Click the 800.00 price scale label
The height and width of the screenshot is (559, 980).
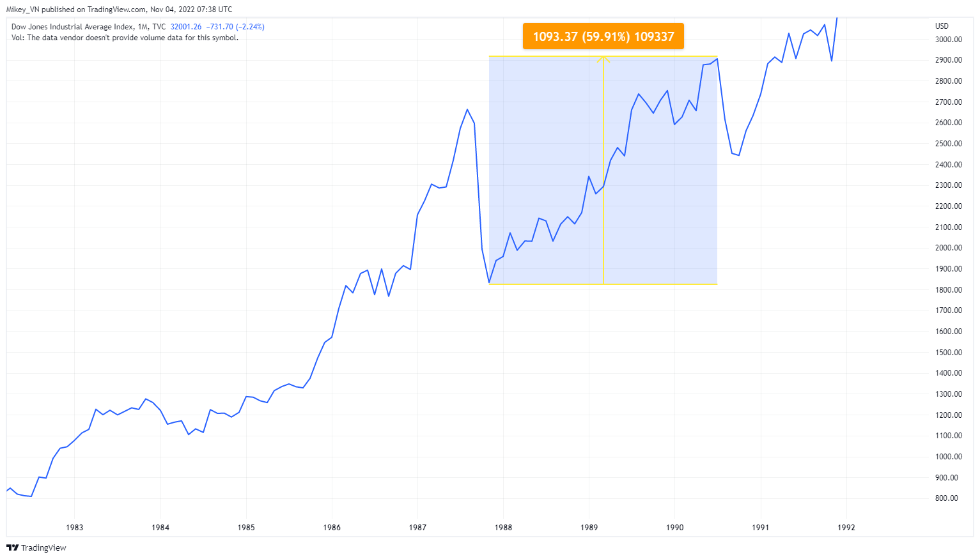tap(946, 498)
